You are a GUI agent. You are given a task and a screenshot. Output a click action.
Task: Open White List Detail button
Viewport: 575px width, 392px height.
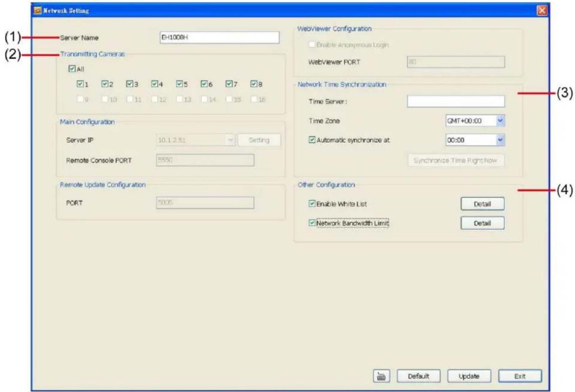(x=482, y=204)
